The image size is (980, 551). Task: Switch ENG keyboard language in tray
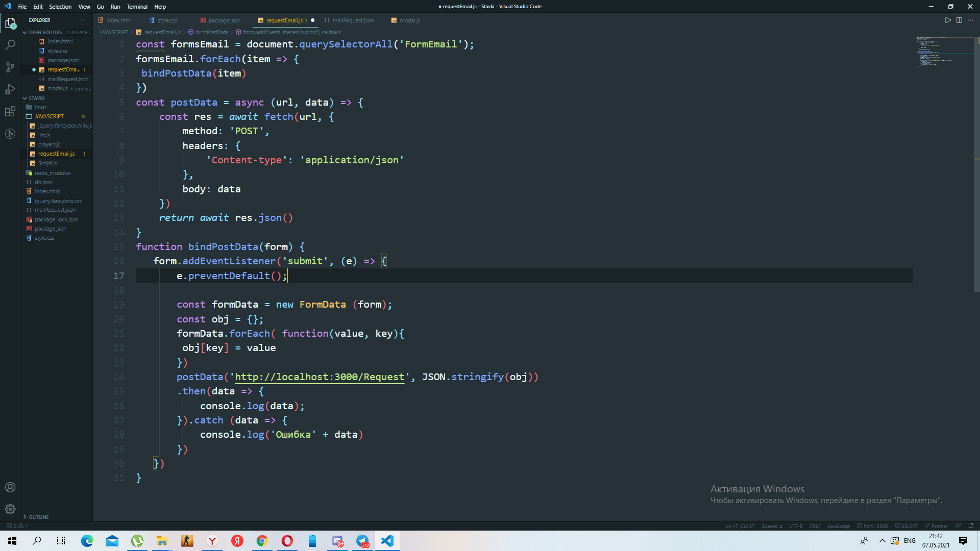[x=910, y=541]
